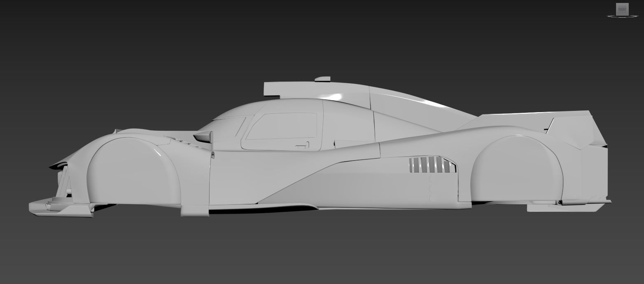Select the front splitter of the car
Image resolution: width=644 pixels, height=284 pixels.
(x=61, y=208)
